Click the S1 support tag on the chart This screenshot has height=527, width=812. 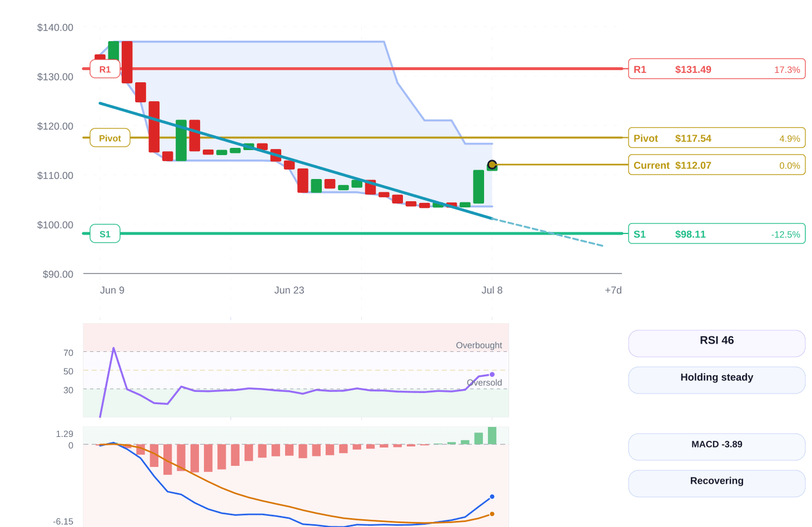click(x=105, y=234)
